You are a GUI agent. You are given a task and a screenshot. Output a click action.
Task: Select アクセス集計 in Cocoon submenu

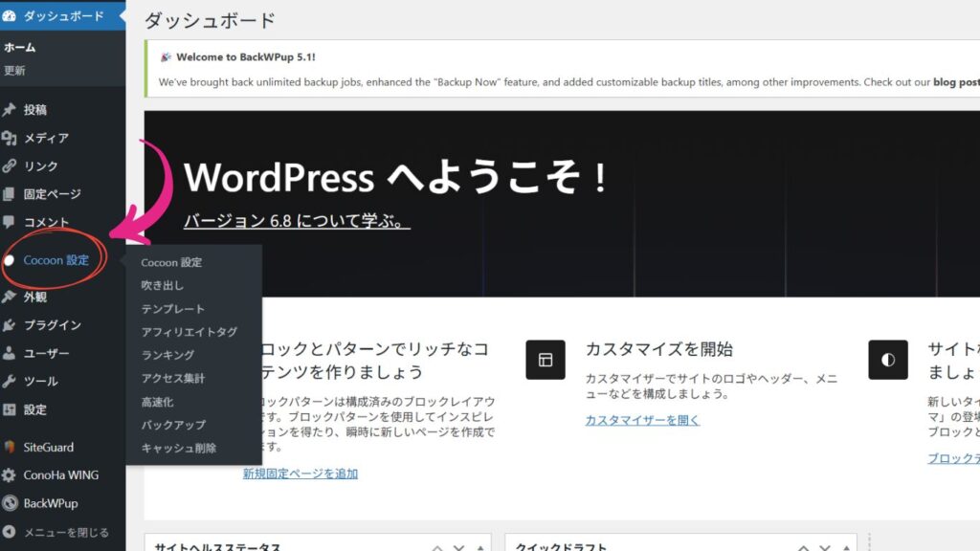click(173, 378)
